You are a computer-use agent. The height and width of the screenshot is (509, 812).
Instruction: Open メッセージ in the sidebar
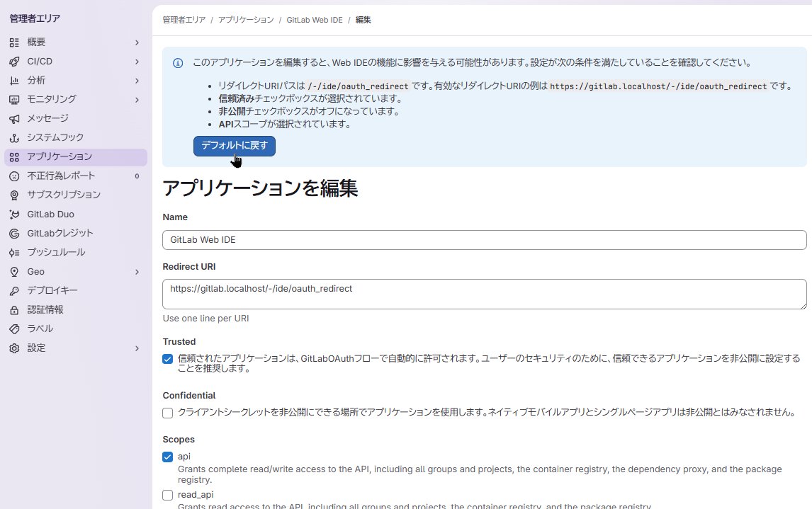click(76, 118)
